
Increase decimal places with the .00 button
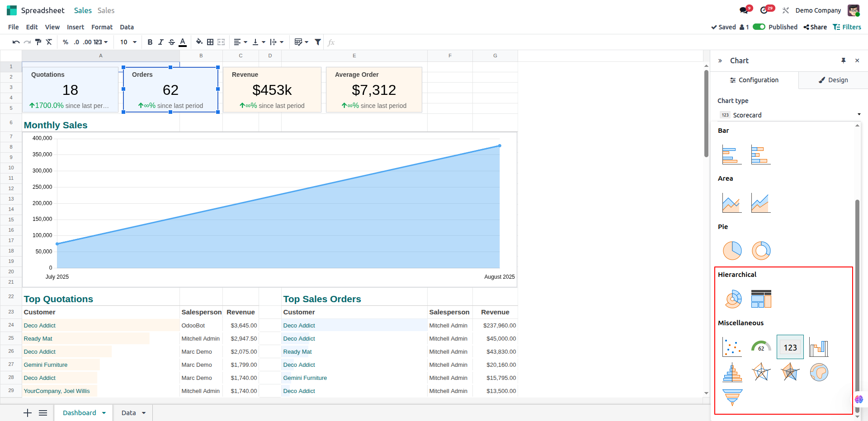(87, 42)
